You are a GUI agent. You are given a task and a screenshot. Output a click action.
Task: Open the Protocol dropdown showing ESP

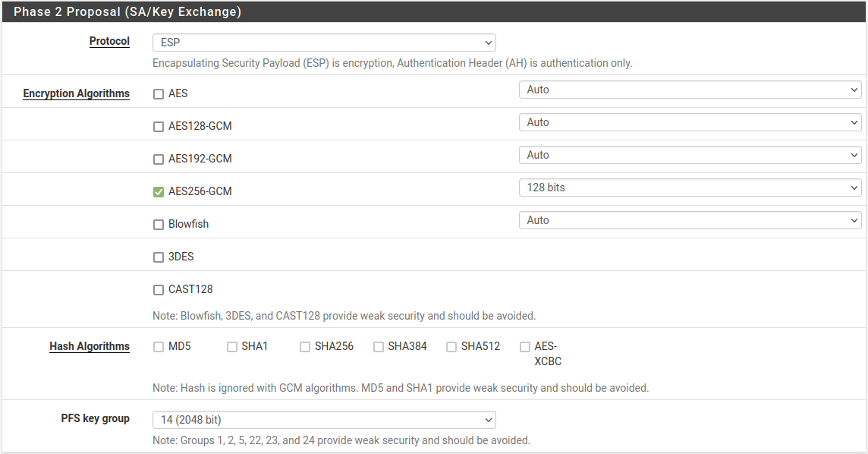(x=324, y=43)
